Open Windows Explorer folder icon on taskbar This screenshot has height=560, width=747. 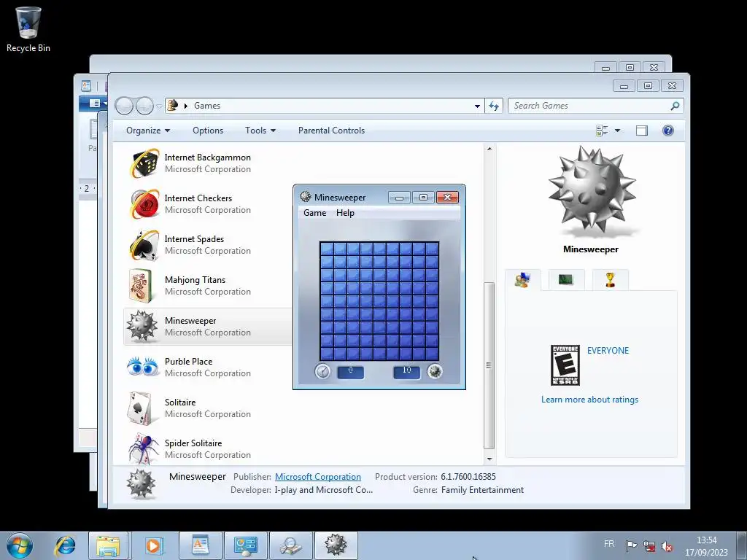(108, 545)
